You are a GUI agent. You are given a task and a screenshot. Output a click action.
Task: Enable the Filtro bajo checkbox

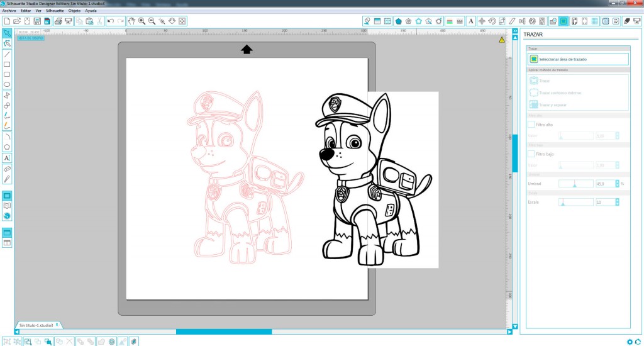531,153
